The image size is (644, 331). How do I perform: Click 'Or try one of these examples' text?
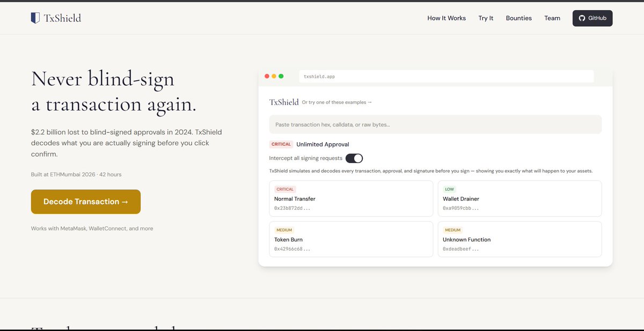[337, 102]
